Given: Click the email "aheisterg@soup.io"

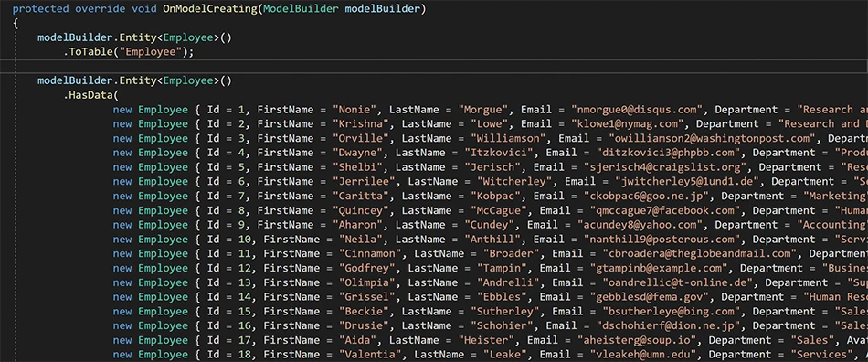Looking at the screenshot, I should (637, 340).
